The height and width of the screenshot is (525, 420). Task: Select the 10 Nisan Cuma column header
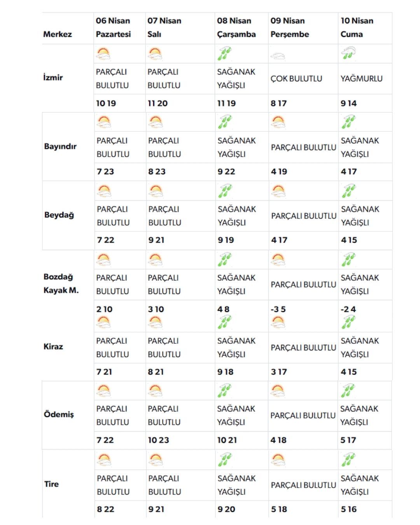pyautogui.click(x=357, y=28)
